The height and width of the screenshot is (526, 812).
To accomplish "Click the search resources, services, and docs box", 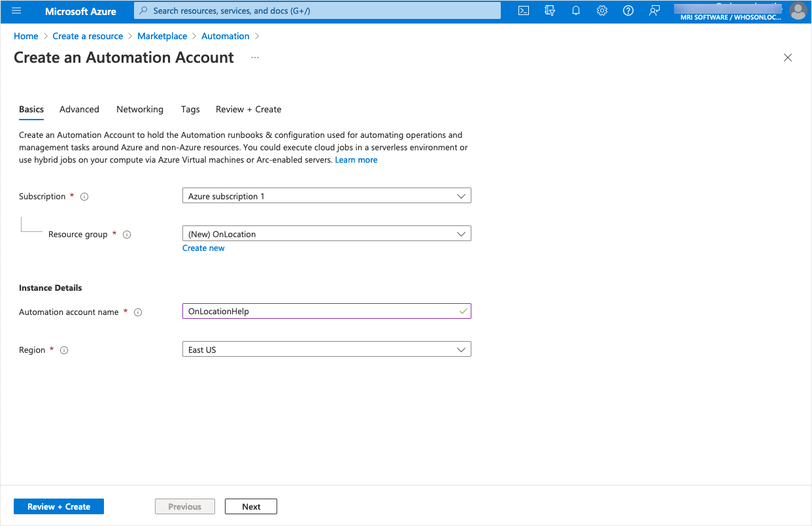I will [x=317, y=11].
